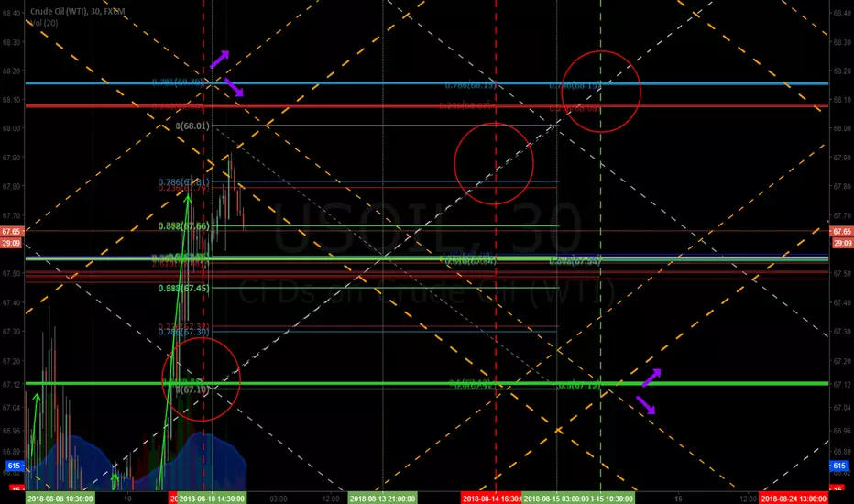Image resolution: width=854 pixels, height=504 pixels.
Task: Select the thick red horizontal line near 68.08
Action: [x=426, y=105]
